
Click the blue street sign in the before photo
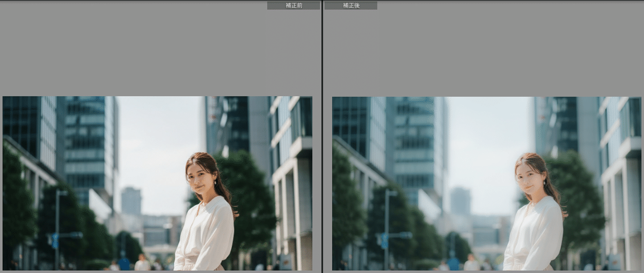55,241
